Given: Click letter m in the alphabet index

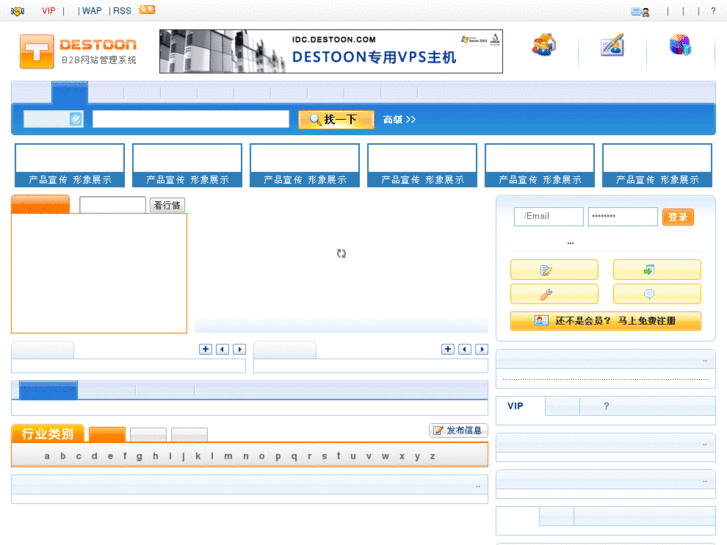Looking at the screenshot, I should click(x=228, y=456).
